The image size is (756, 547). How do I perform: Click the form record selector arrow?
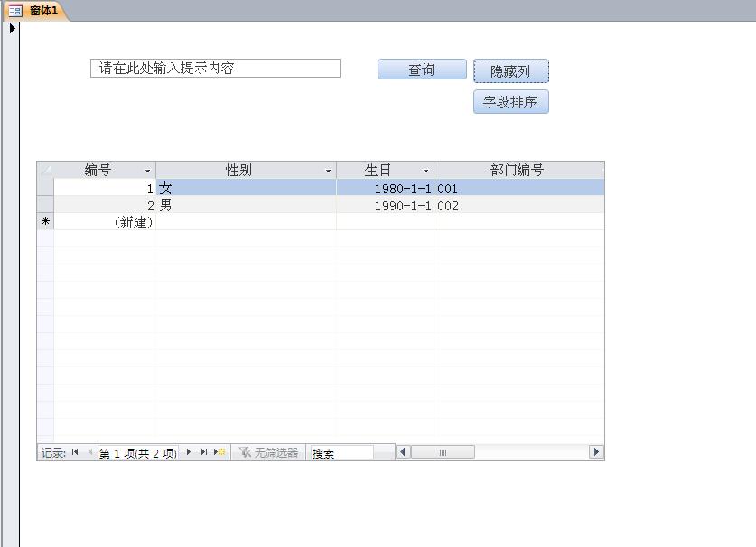[13, 29]
